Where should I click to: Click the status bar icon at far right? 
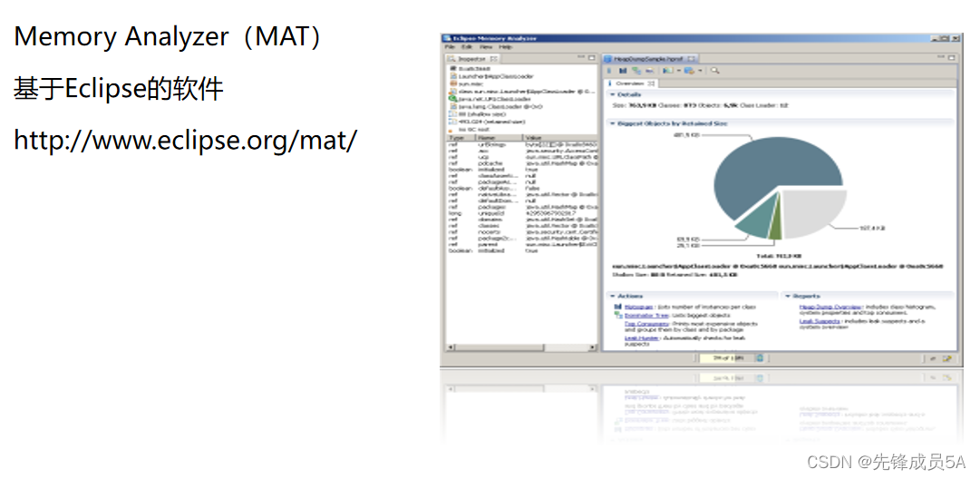click(x=947, y=359)
